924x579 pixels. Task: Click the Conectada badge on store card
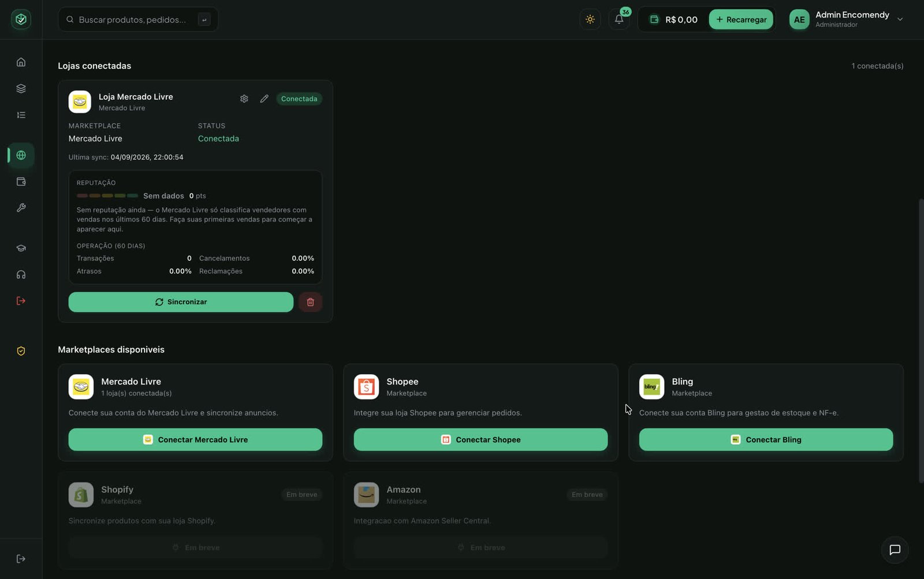pos(299,99)
